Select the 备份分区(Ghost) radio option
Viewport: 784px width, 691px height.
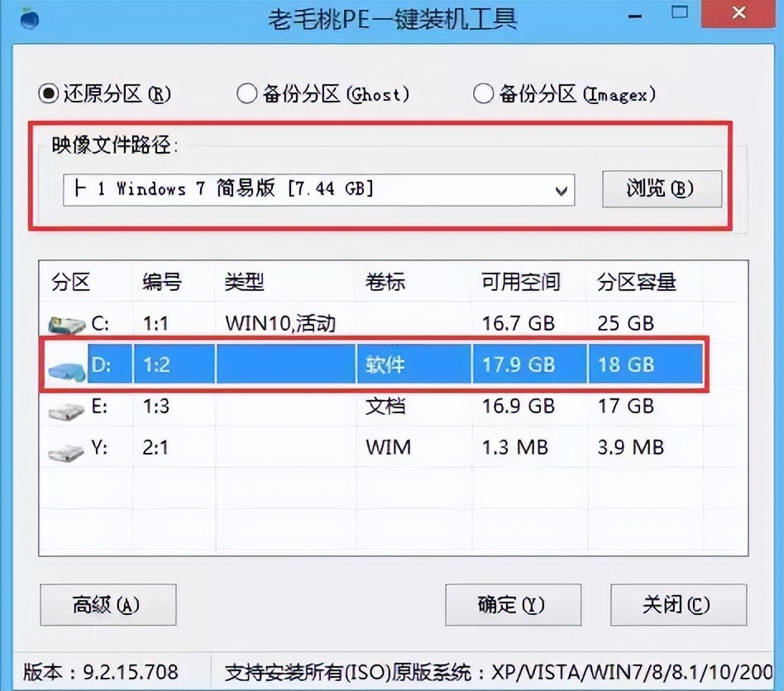point(246,94)
